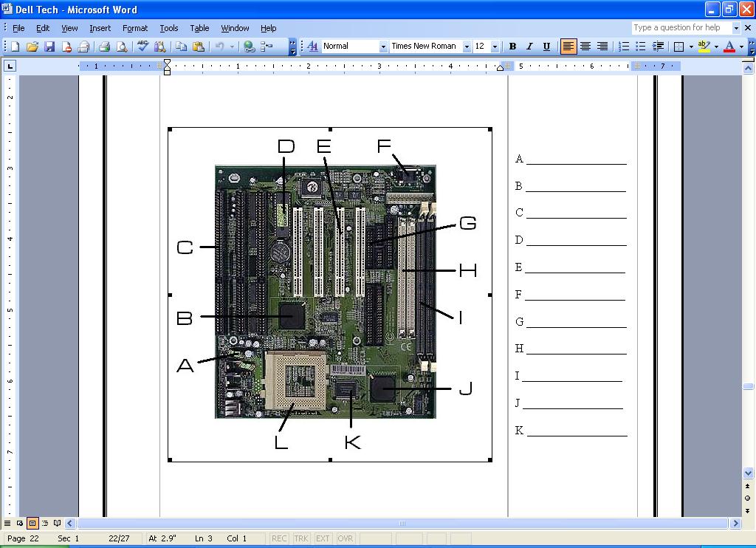The height and width of the screenshot is (548, 756).
Task: Open the font size dropdown arrow
Action: coord(495,47)
